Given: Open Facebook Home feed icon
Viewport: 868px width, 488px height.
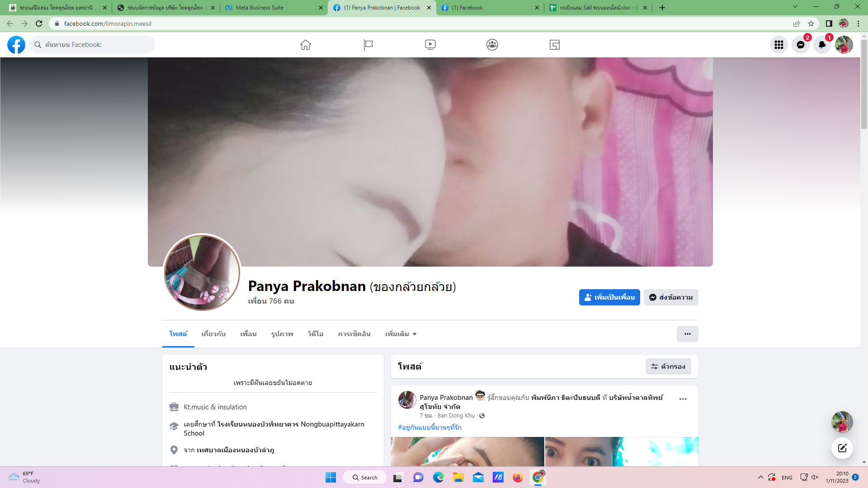Looking at the screenshot, I should pos(306,45).
